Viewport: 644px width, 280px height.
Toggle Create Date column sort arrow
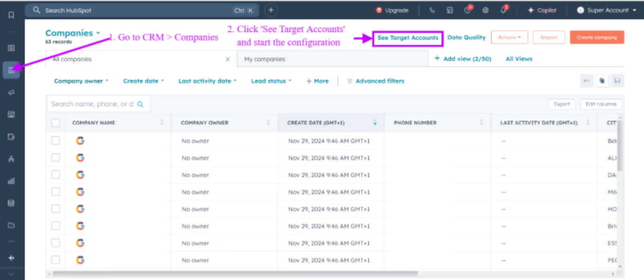(x=375, y=123)
